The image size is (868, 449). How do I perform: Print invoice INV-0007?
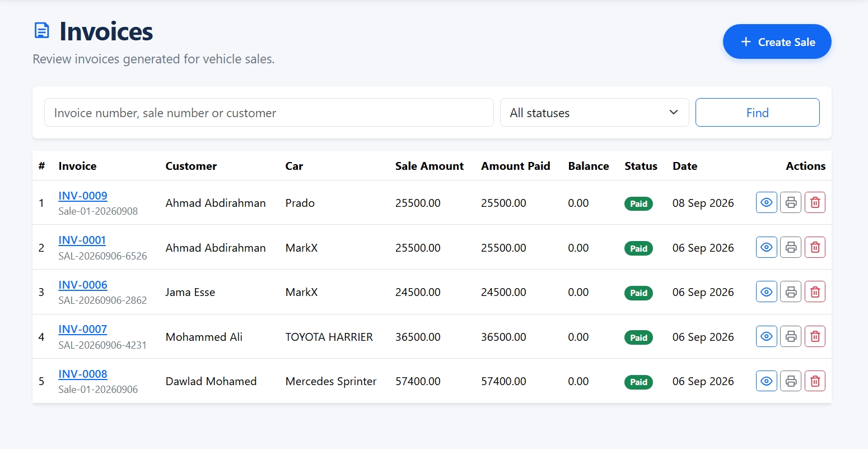click(x=791, y=336)
